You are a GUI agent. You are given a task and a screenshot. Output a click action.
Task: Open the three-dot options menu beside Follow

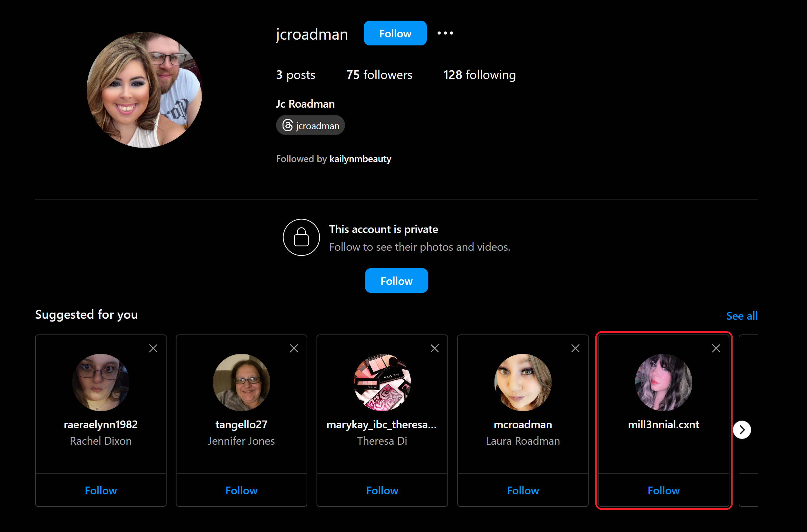point(445,33)
